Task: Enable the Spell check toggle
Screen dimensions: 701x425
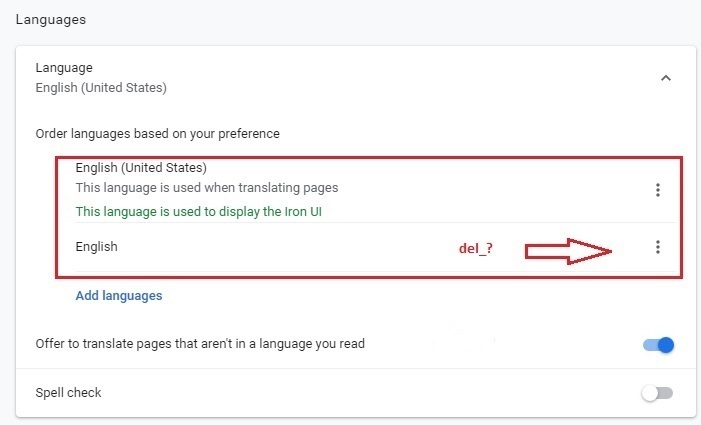Action: [x=657, y=393]
